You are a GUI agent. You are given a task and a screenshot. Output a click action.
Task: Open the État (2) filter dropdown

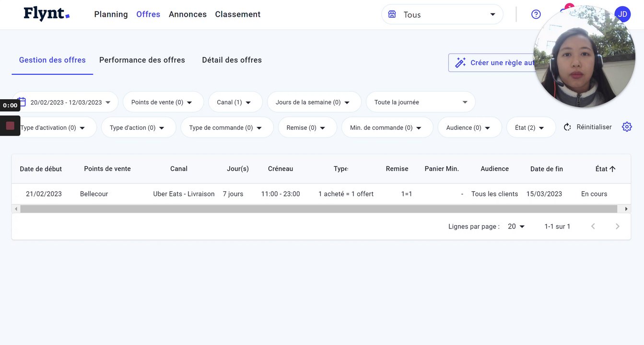pyautogui.click(x=531, y=127)
